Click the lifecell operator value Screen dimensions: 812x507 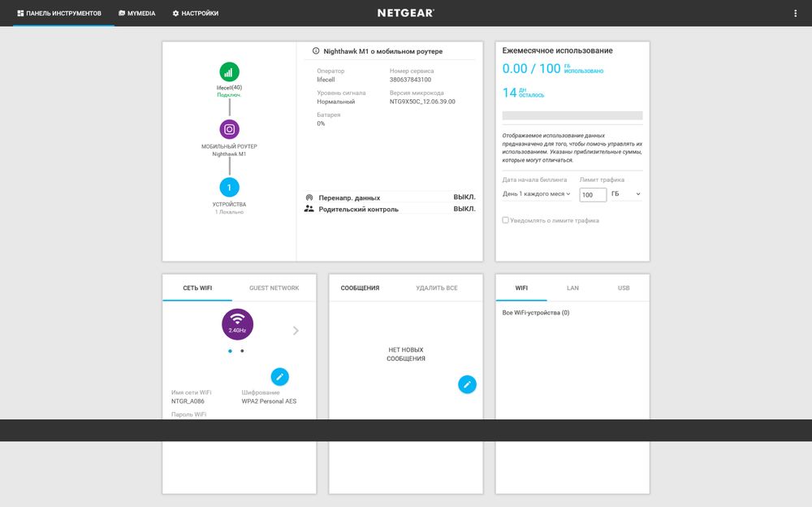point(326,80)
